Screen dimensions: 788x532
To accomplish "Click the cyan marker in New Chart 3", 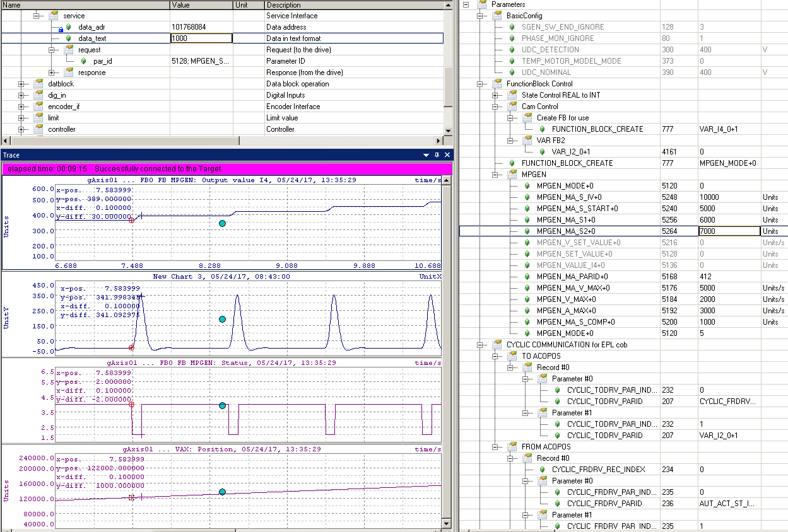I will 222,319.
